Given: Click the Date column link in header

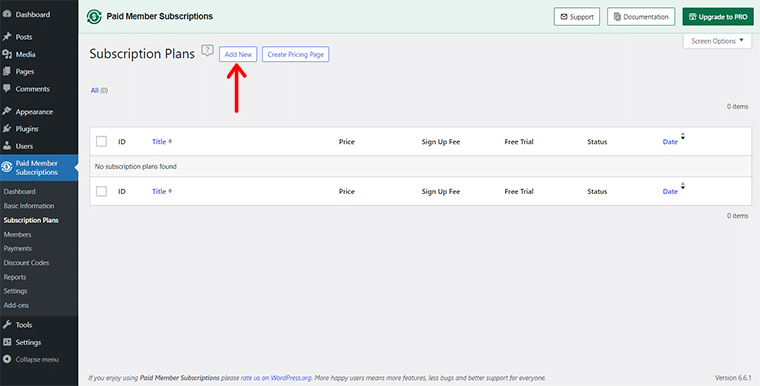Looking at the screenshot, I should tap(670, 142).
